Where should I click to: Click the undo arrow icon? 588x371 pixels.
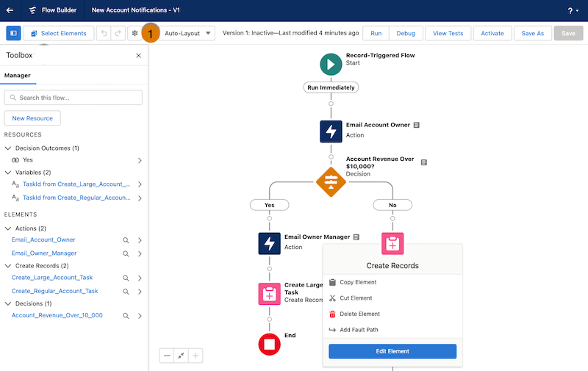click(x=104, y=33)
